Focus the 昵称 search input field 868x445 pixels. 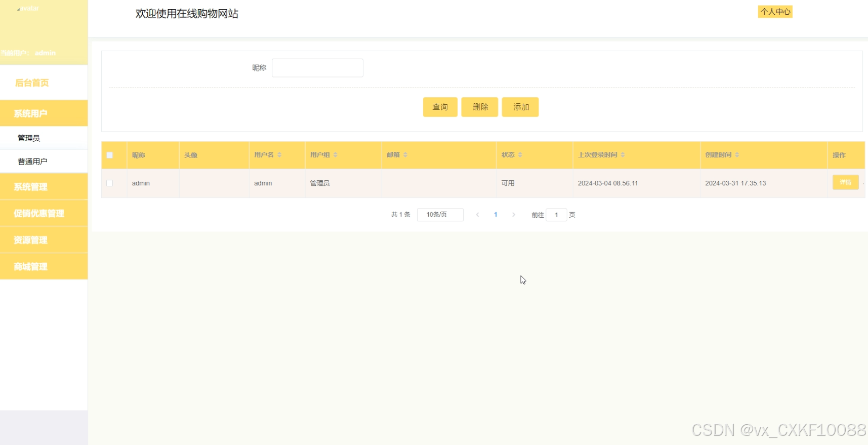point(317,68)
